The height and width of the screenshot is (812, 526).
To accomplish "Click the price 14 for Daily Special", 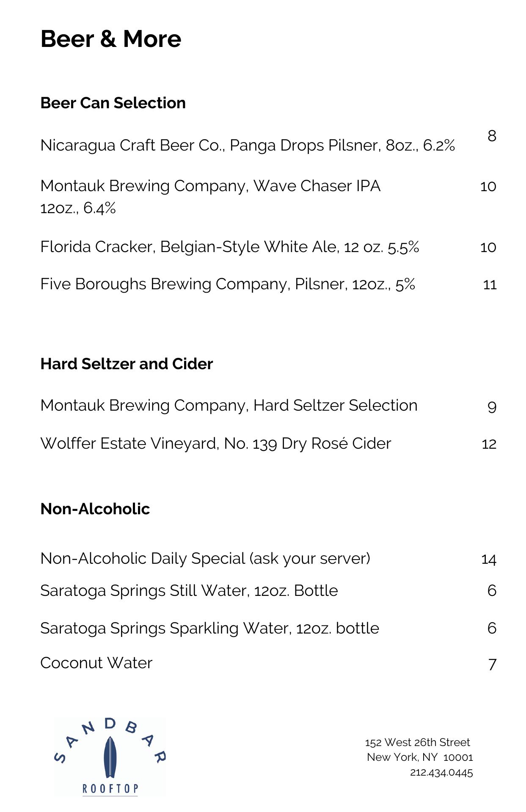I will pyautogui.click(x=489, y=560).
